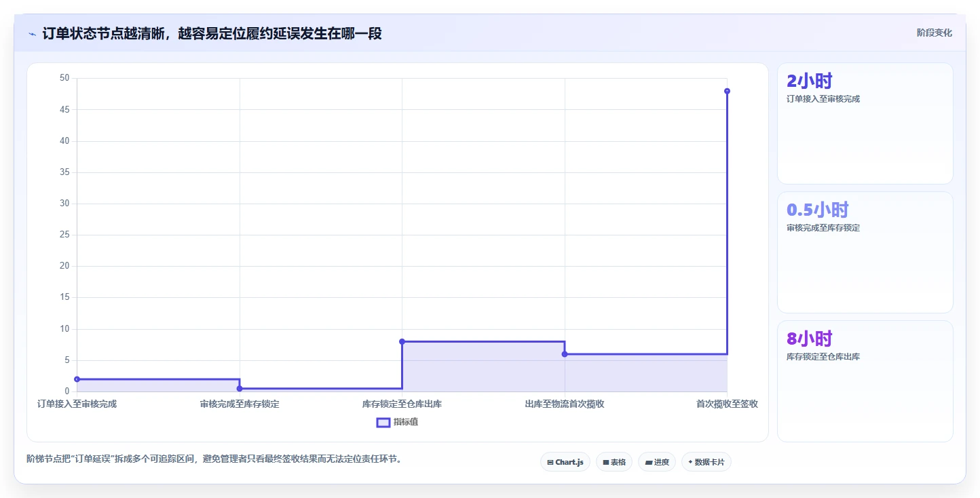Click x-axis label 库存锁定至仓库出库

click(x=402, y=404)
